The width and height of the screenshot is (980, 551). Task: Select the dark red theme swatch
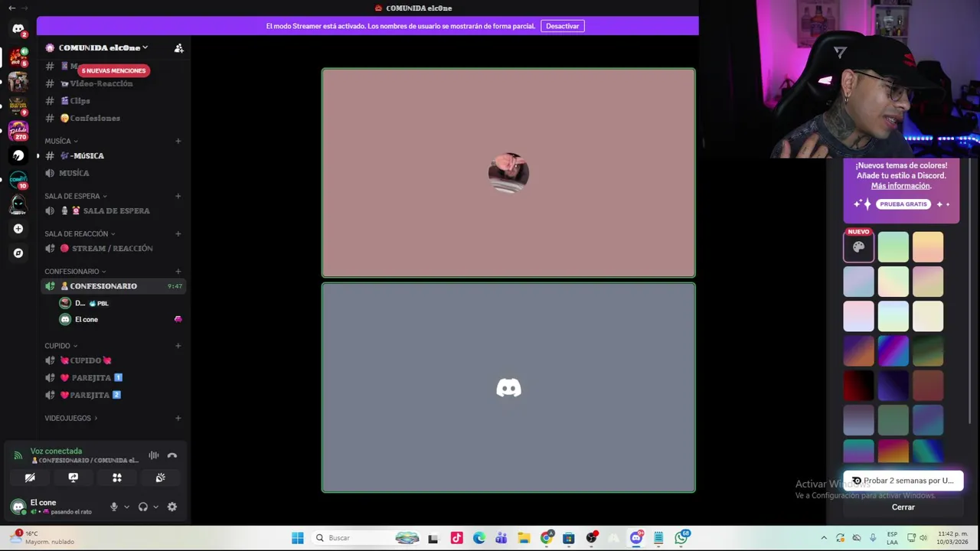tap(859, 385)
